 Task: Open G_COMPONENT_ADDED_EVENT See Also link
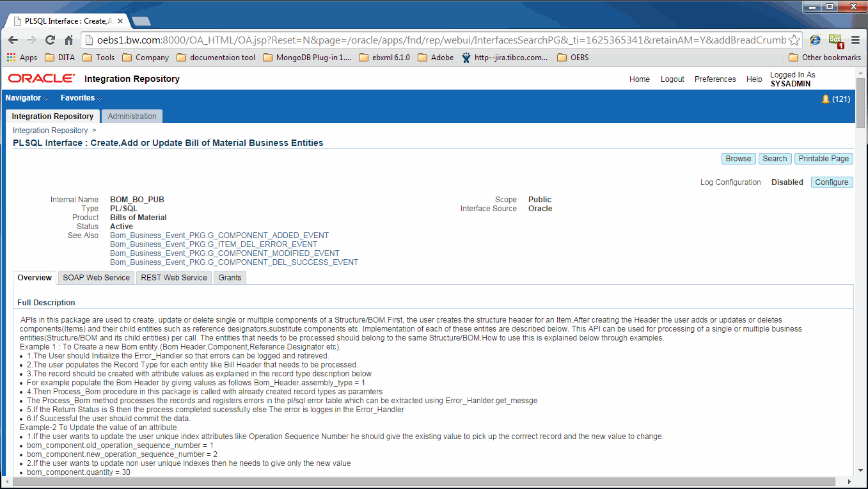click(x=219, y=236)
